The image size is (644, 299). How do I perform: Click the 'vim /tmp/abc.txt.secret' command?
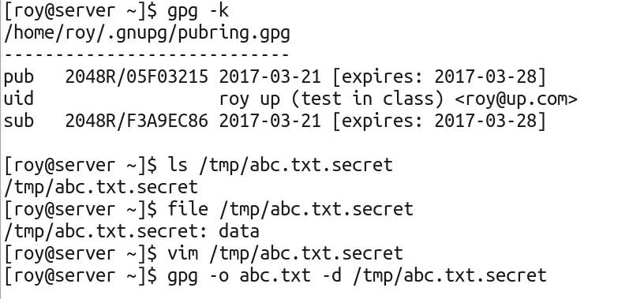286,254
